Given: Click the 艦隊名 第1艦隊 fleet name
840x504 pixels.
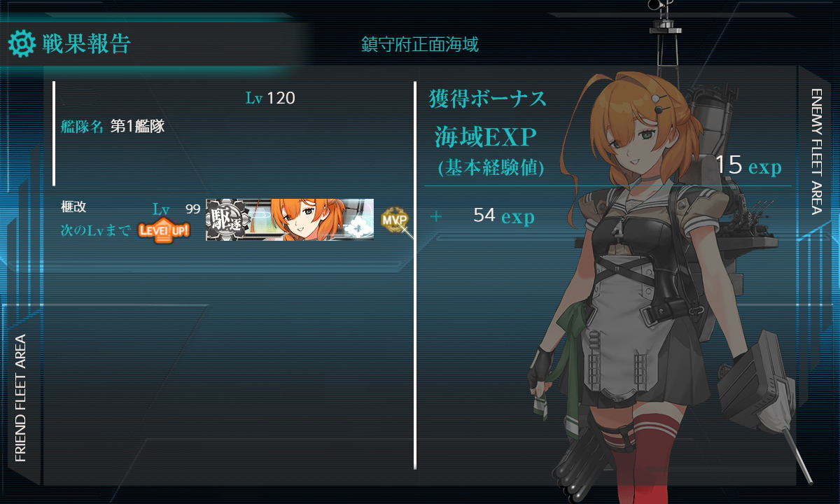Looking at the screenshot, I should (x=113, y=127).
